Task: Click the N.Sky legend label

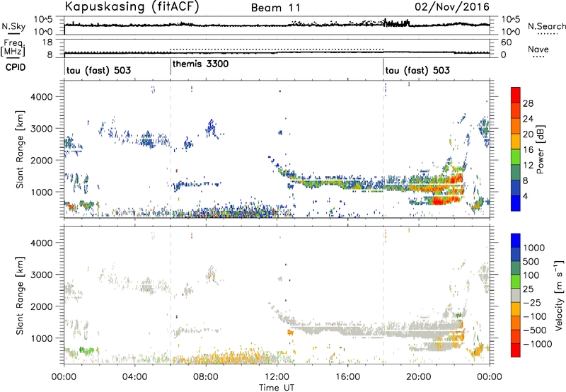Action: [13, 26]
